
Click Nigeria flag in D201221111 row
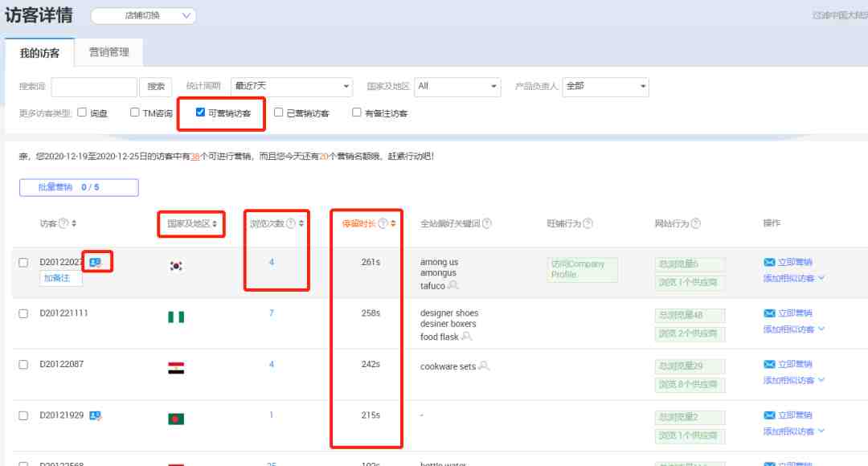point(176,317)
